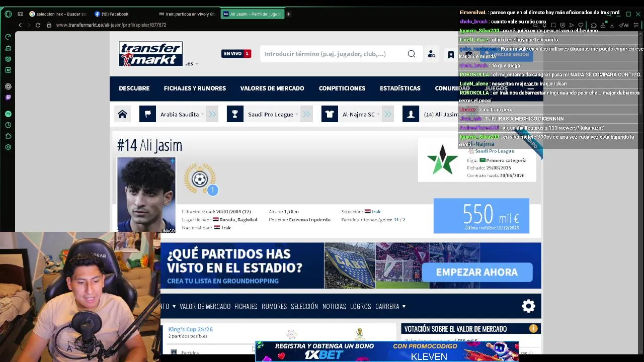This screenshot has height=362, width=644.
Task: Click the 1XBET bonus banner
Action: click(x=386, y=351)
